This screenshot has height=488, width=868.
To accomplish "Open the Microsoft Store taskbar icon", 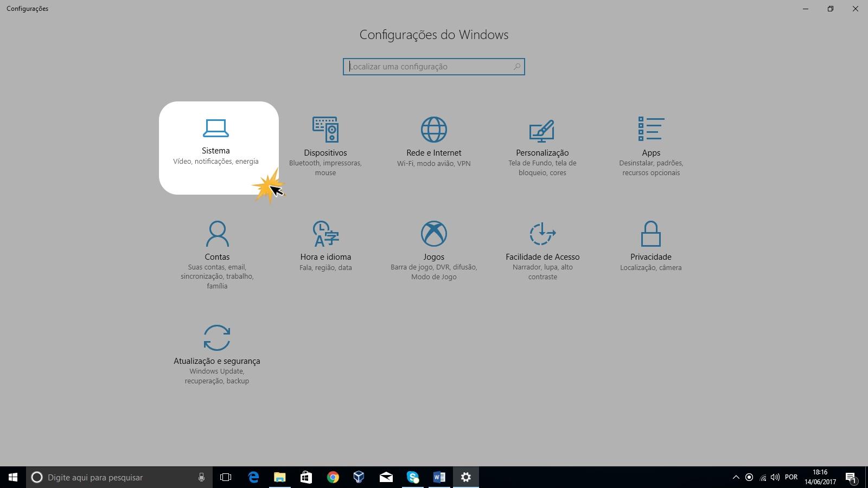I will coord(306,477).
